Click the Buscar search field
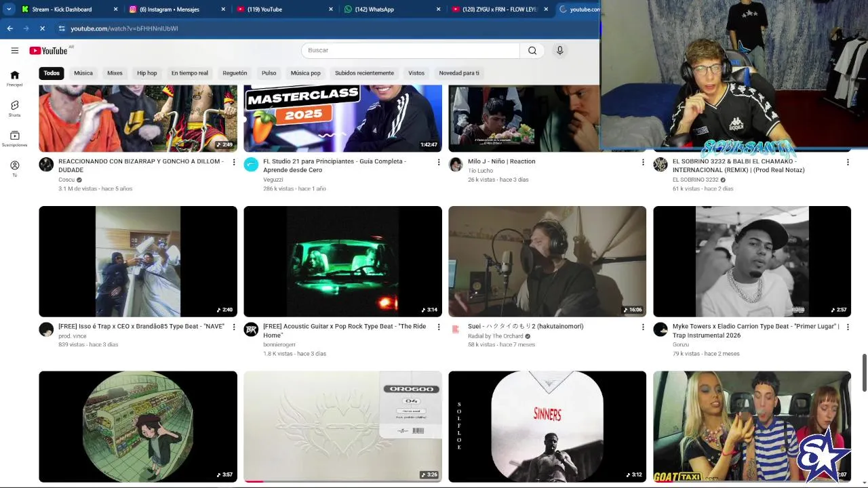The image size is (868, 488). (x=410, y=50)
